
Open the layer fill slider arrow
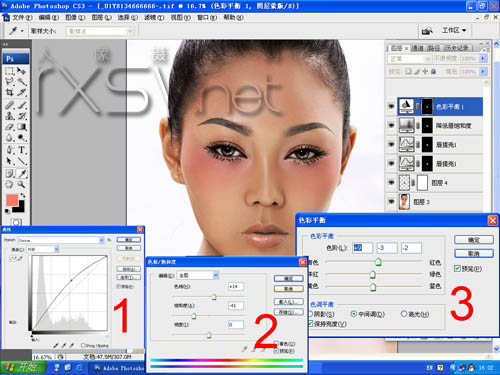click(483, 71)
